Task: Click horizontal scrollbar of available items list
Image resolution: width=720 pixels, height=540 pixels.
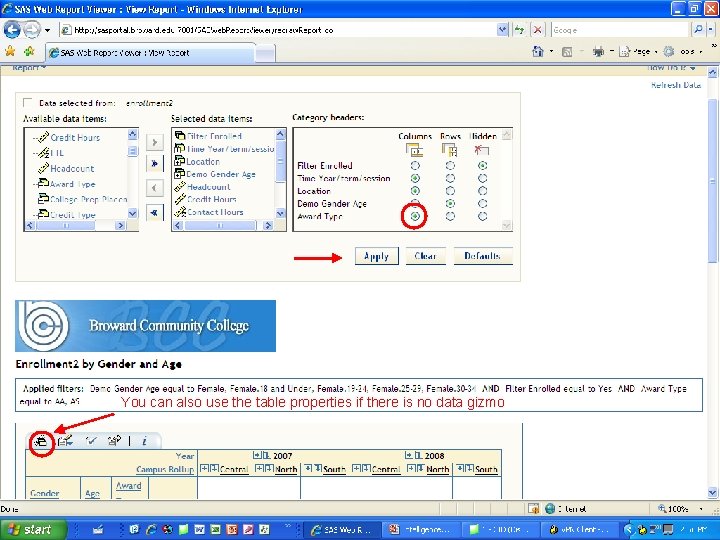Action: [x=75, y=225]
